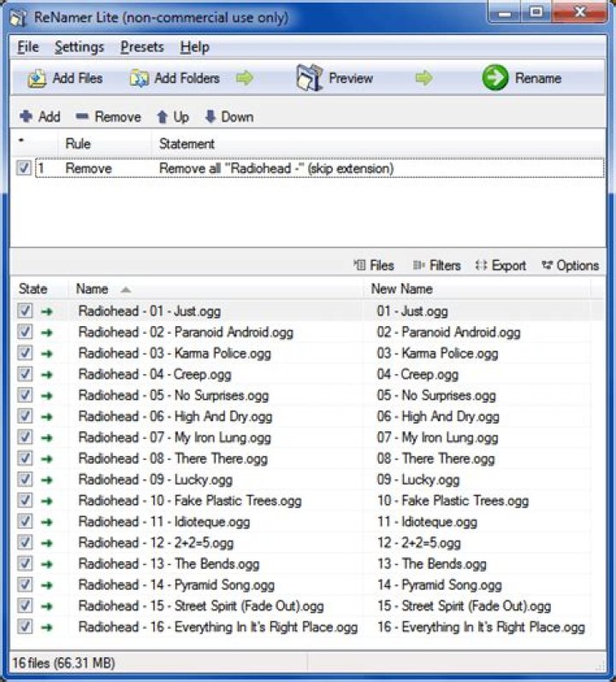The height and width of the screenshot is (682, 616).
Task: Open the Presets menu
Action: point(142,47)
